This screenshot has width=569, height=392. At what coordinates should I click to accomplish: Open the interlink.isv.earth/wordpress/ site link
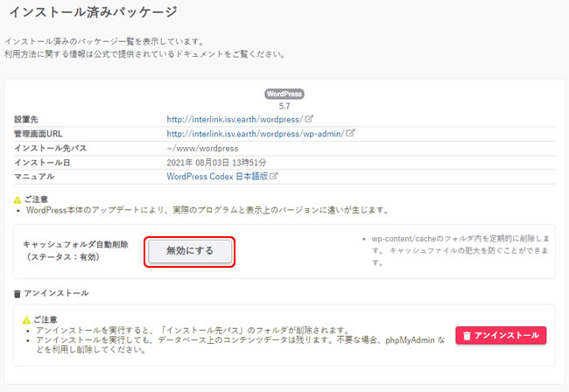tap(235, 118)
